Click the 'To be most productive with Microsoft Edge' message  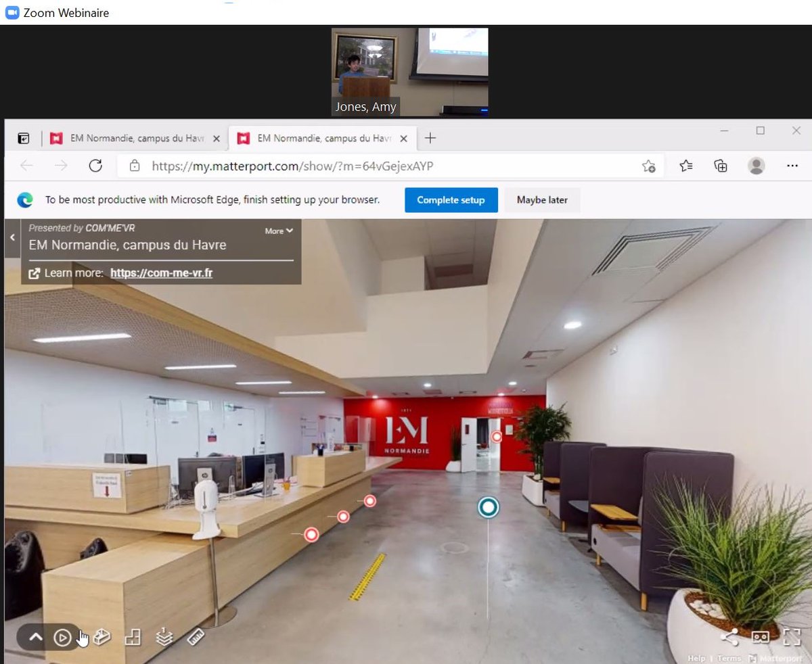pos(212,200)
